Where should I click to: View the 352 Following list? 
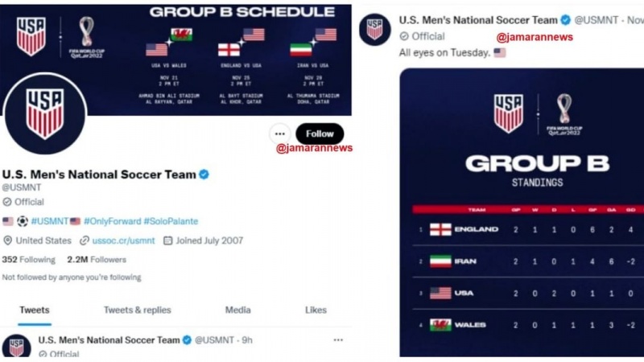29,260
